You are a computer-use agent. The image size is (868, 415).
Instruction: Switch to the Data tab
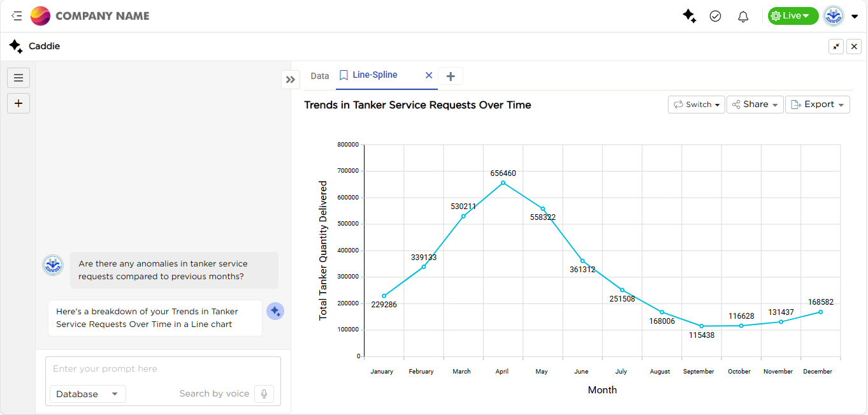320,76
